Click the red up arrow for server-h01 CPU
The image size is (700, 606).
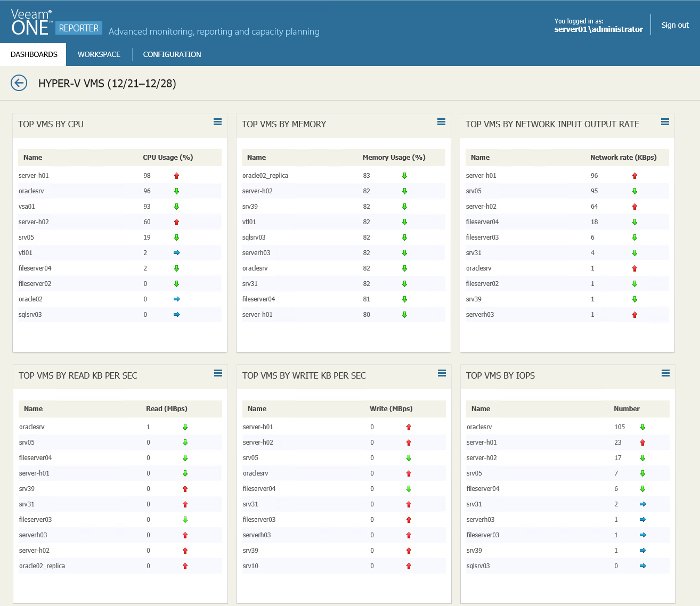177,176
